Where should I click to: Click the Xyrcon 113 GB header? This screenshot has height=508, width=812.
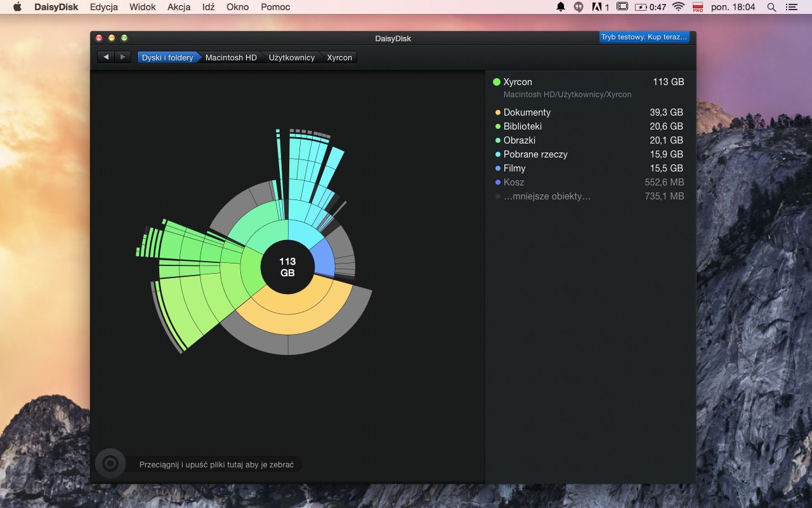589,82
